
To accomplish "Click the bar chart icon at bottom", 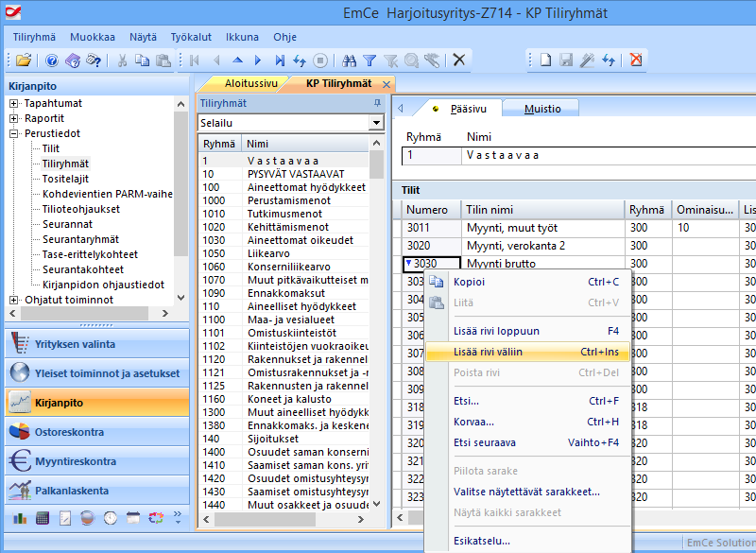I will pos(20,518).
